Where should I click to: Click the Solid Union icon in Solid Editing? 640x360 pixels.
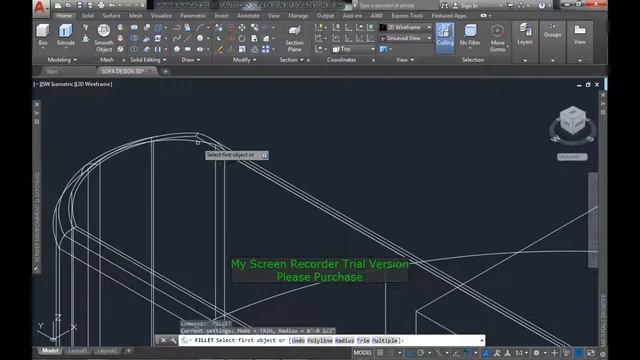[x=134, y=27]
